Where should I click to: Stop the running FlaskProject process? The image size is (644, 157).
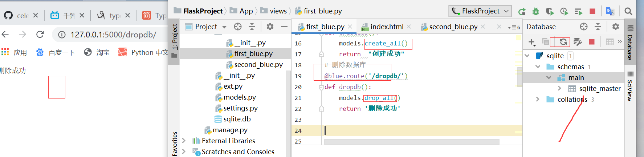(x=592, y=12)
